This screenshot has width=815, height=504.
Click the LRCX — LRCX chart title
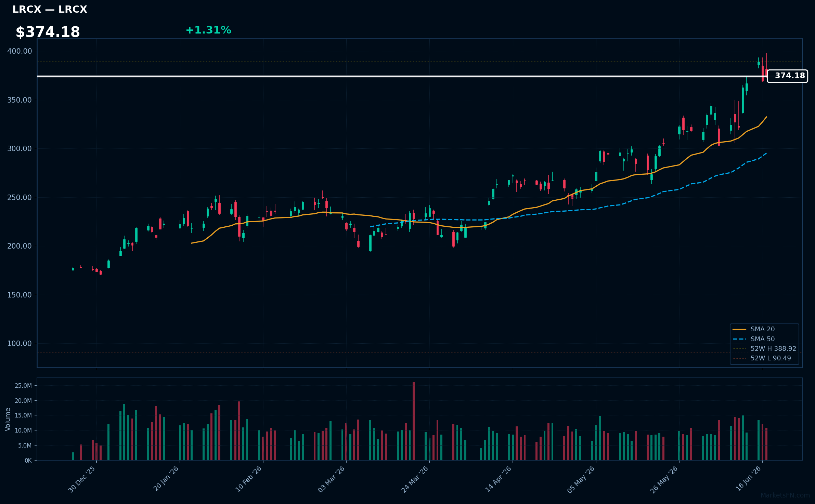(x=50, y=10)
